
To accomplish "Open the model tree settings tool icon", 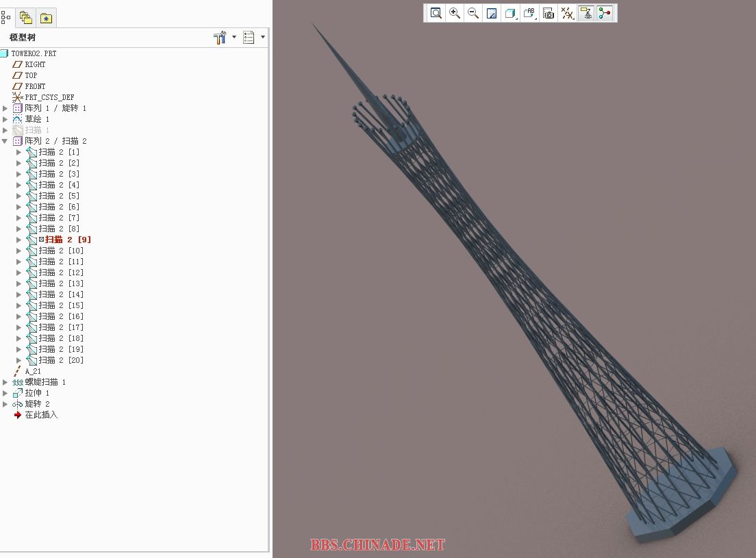I will (x=220, y=37).
